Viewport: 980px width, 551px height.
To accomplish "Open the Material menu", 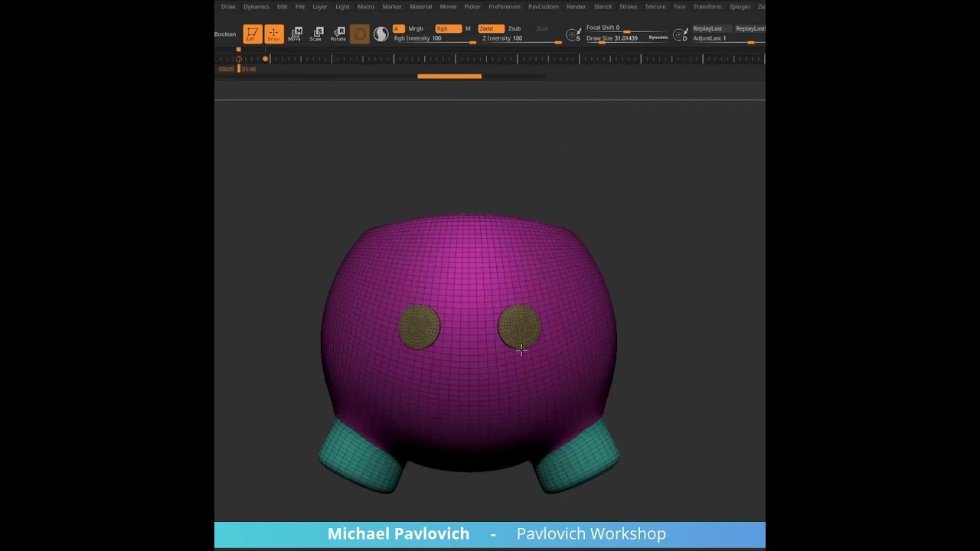I will point(420,6).
